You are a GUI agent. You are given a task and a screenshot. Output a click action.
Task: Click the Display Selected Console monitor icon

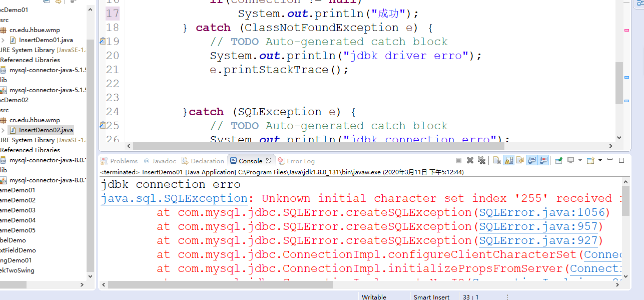[571, 160]
